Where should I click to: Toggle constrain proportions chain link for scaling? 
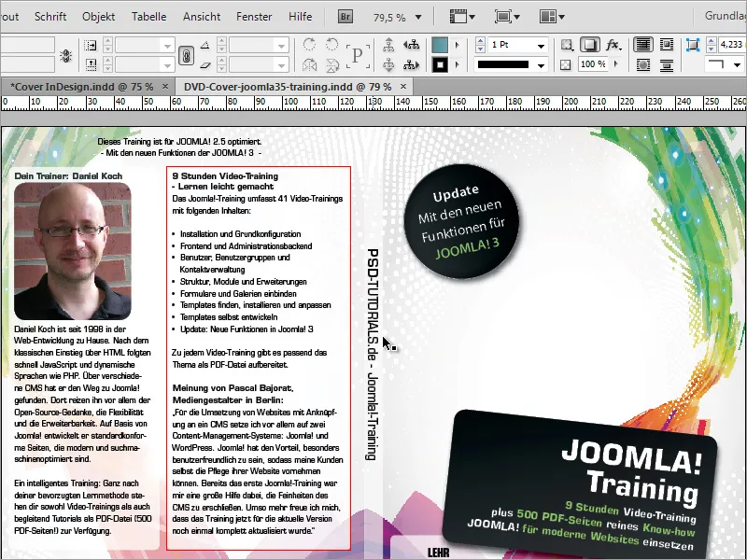186,55
